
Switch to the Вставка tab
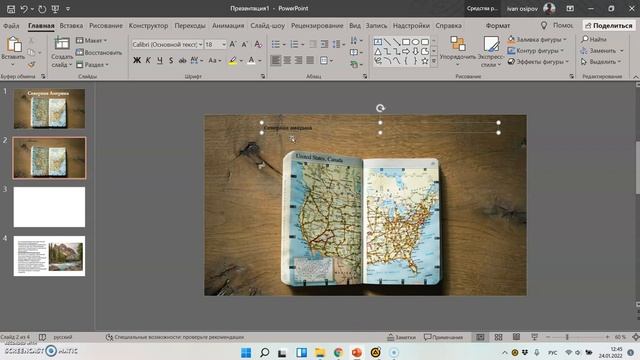coord(71,25)
